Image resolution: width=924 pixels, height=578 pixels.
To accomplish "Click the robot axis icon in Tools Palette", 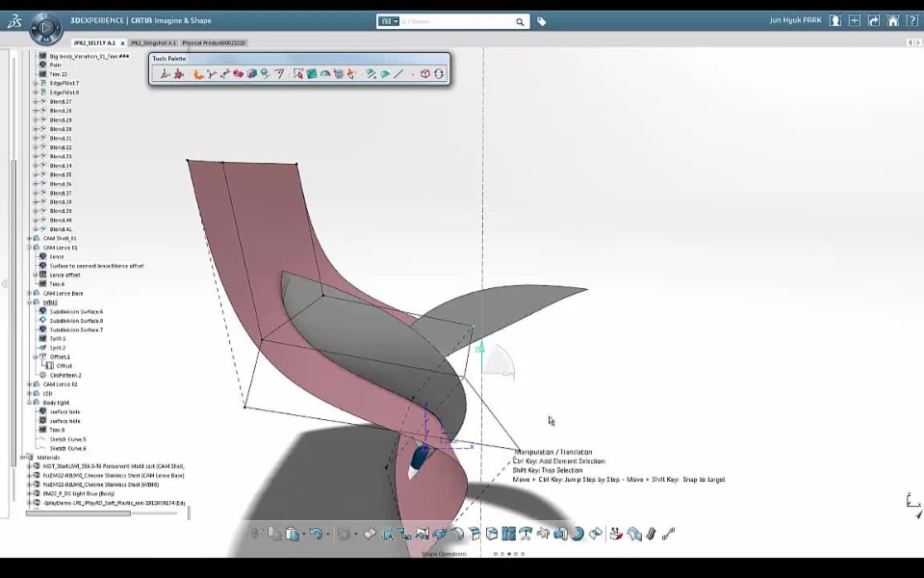I will point(165,74).
